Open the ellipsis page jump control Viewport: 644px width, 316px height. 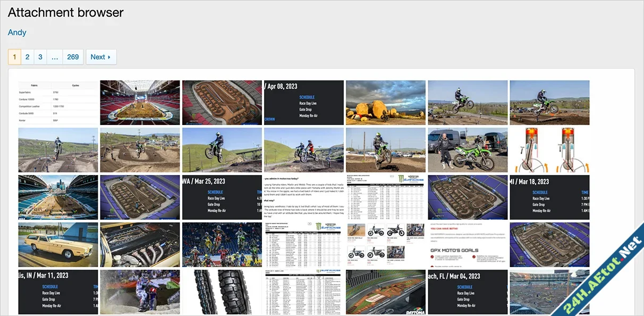(x=55, y=56)
